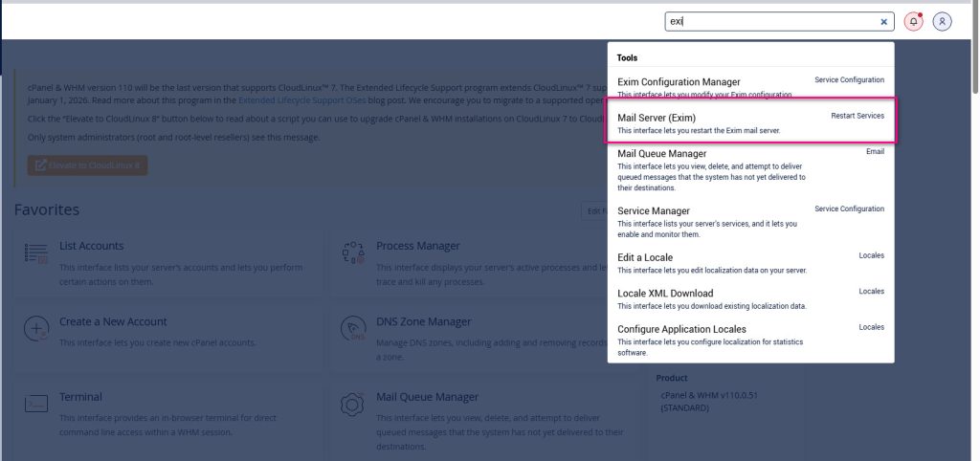Click the Mail Queue Manager favorites icon
980x461 pixels.
click(x=352, y=404)
